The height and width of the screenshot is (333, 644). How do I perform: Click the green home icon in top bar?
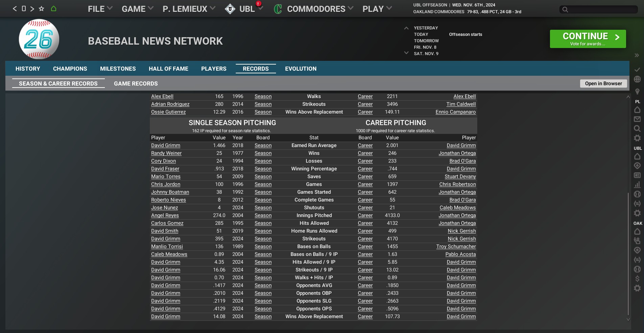53,9
